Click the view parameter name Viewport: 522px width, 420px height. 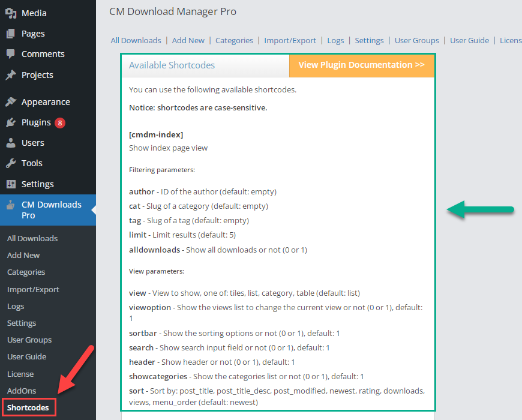pos(137,293)
